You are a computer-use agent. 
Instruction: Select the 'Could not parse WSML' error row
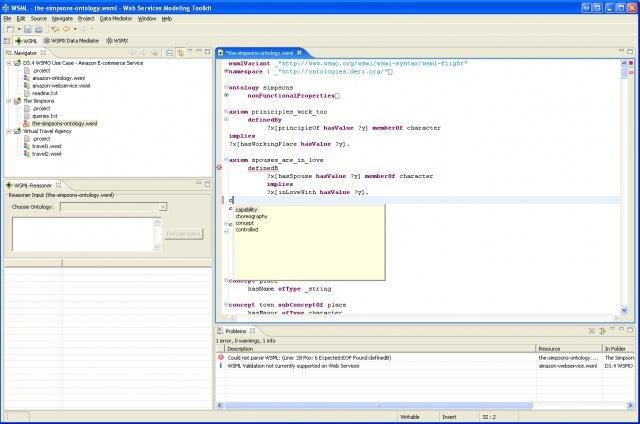click(425, 358)
